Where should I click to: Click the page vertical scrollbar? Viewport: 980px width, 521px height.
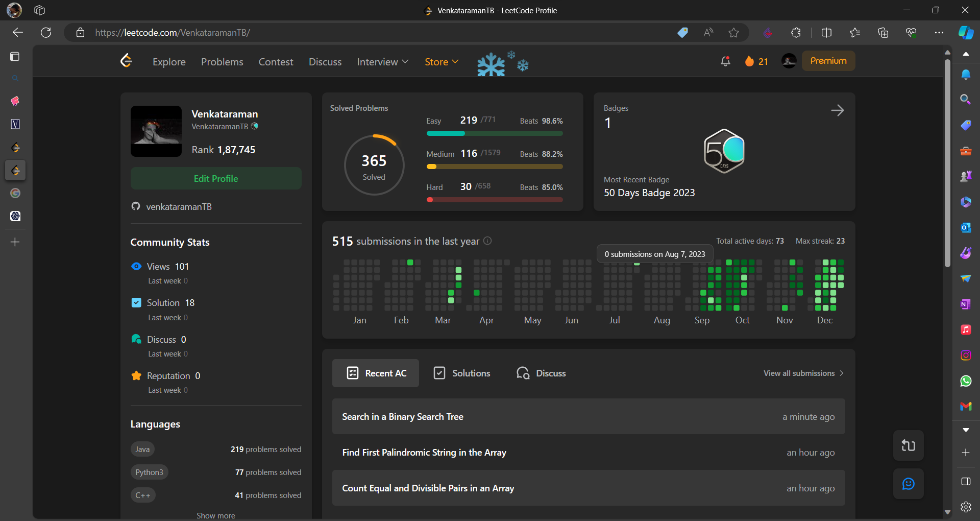[x=947, y=163]
